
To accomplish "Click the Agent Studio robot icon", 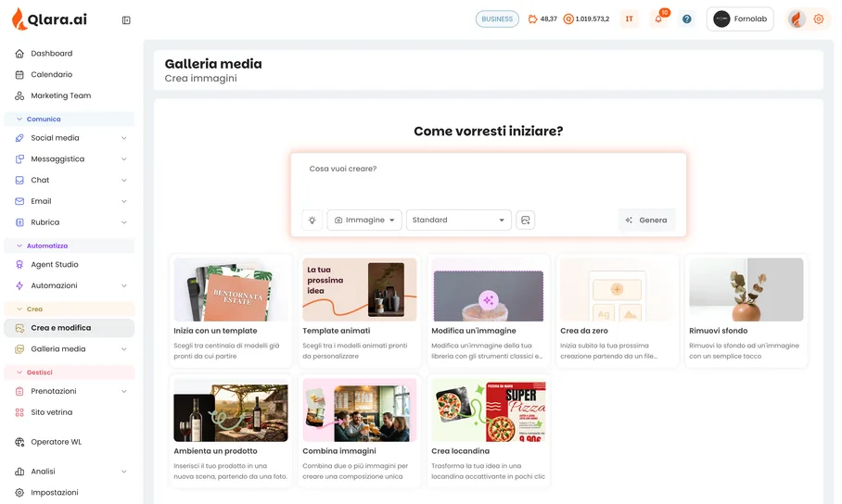I will 19,265.
